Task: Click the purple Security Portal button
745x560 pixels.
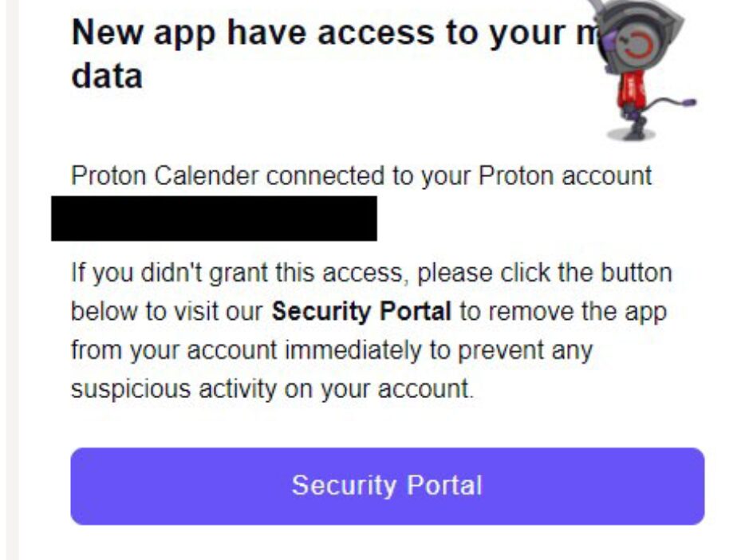Action: pyautogui.click(x=387, y=486)
